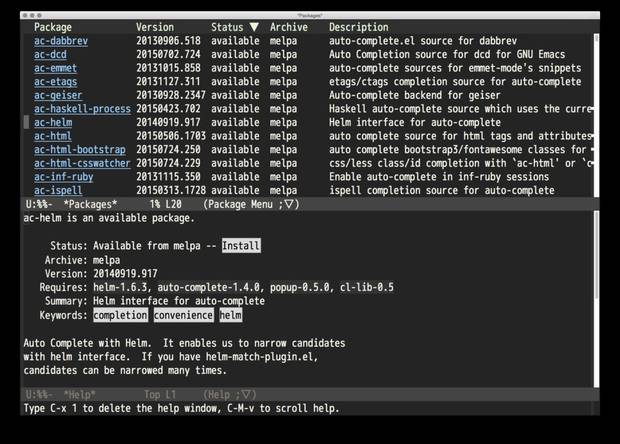
Task: Click version 20150423.702 of ac-haskell-process
Action: (168, 109)
